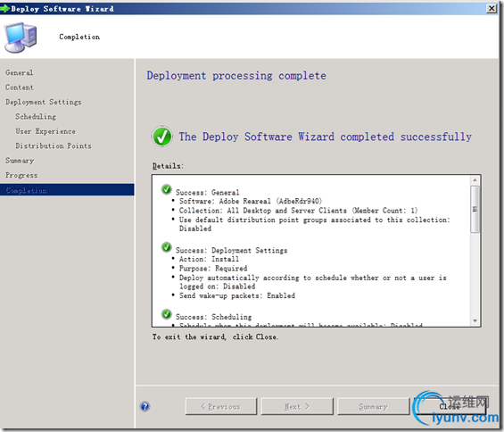Screen dimensions: 504x432
Task: Click 'Action: Install' detail line
Action: (x=209, y=259)
